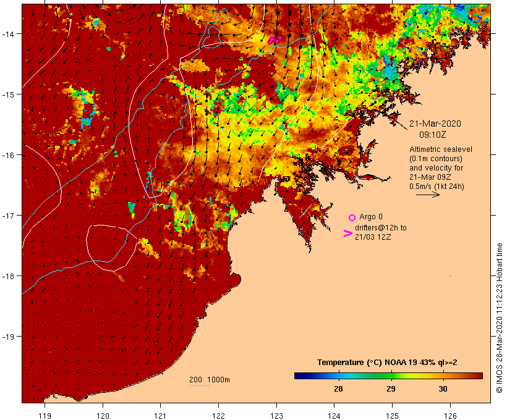The image size is (507, 420).
Task: Click the colorbar value '29'
Action: click(391, 388)
